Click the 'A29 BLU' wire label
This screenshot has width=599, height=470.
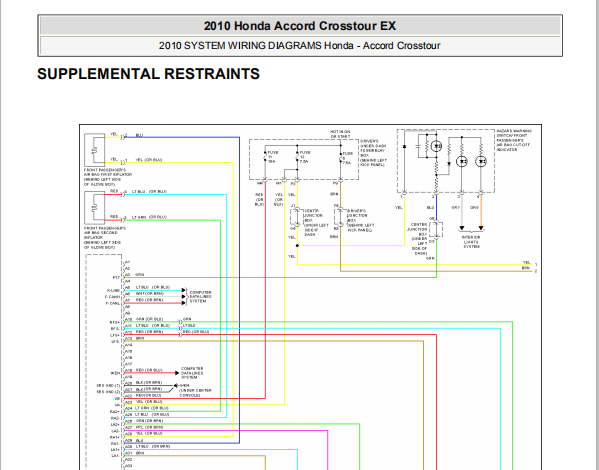pyautogui.click(x=134, y=441)
